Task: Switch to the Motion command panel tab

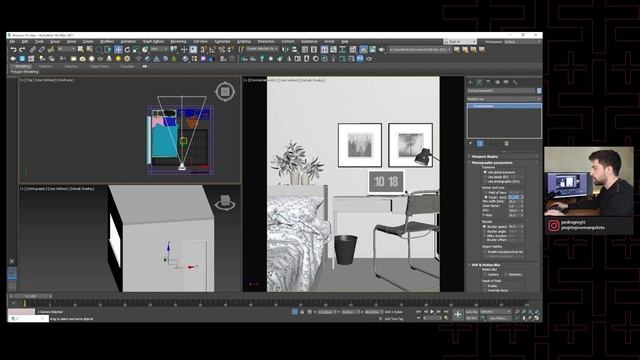Action: pyautogui.click(x=497, y=82)
